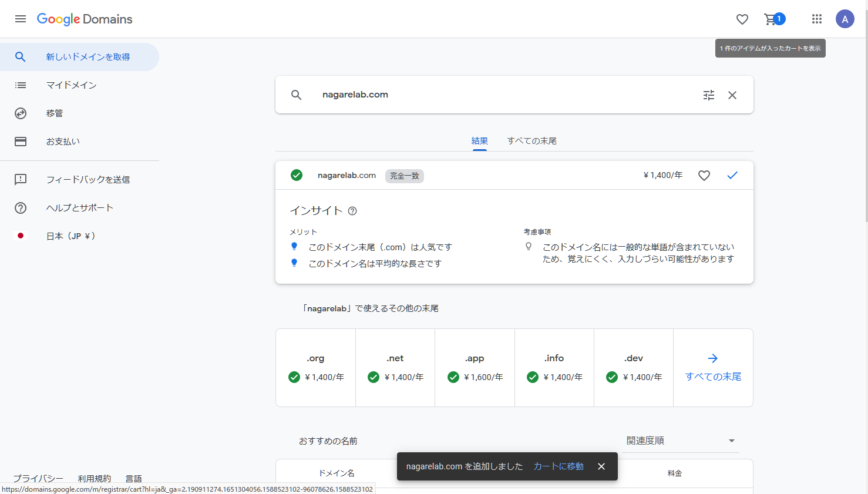Open the hamburger main menu
Screen dimensions: 868x494
pyautogui.click(x=21, y=19)
